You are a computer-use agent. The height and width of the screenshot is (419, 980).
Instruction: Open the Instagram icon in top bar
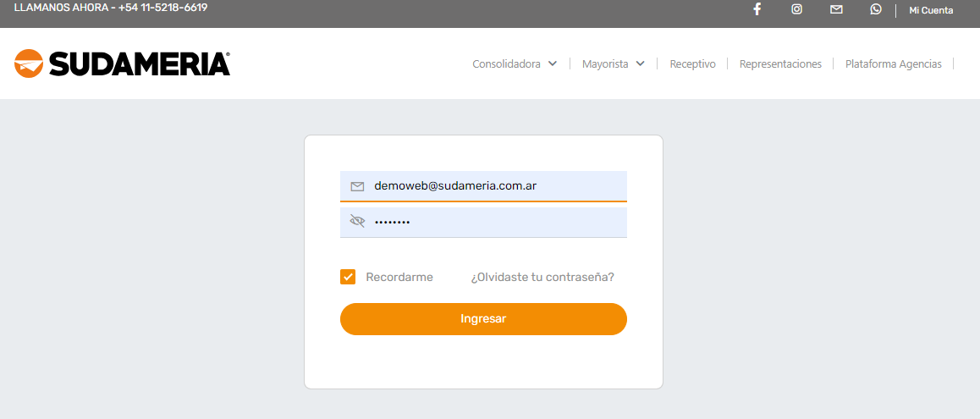coord(796,9)
